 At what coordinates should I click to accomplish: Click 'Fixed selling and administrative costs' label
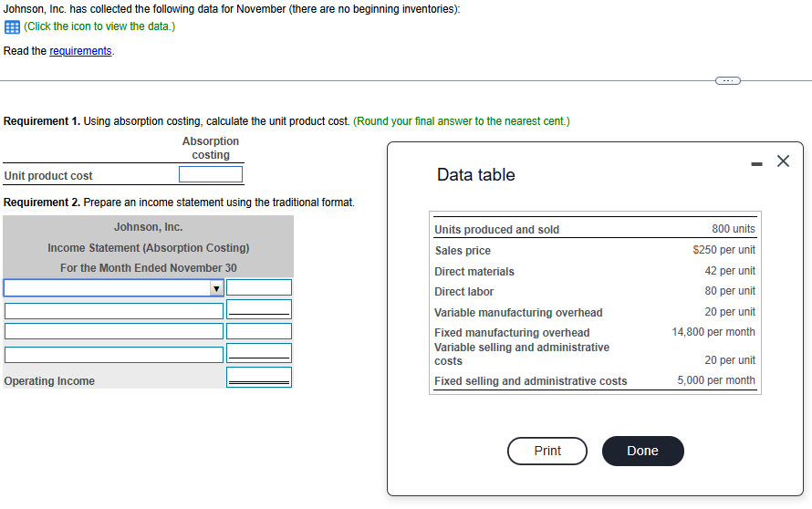[x=530, y=381]
